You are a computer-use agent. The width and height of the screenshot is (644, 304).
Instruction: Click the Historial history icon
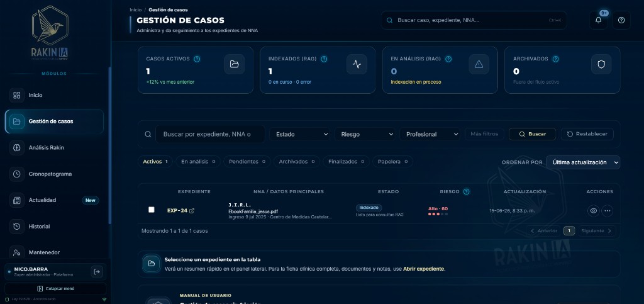point(17,227)
